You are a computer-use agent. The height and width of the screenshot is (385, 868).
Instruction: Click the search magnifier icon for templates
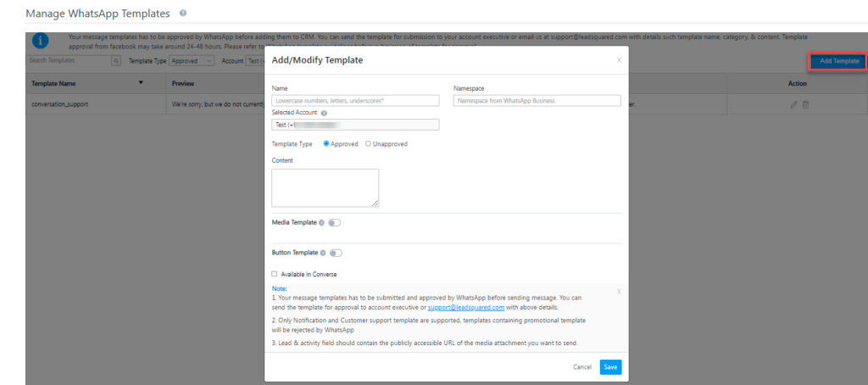click(116, 61)
